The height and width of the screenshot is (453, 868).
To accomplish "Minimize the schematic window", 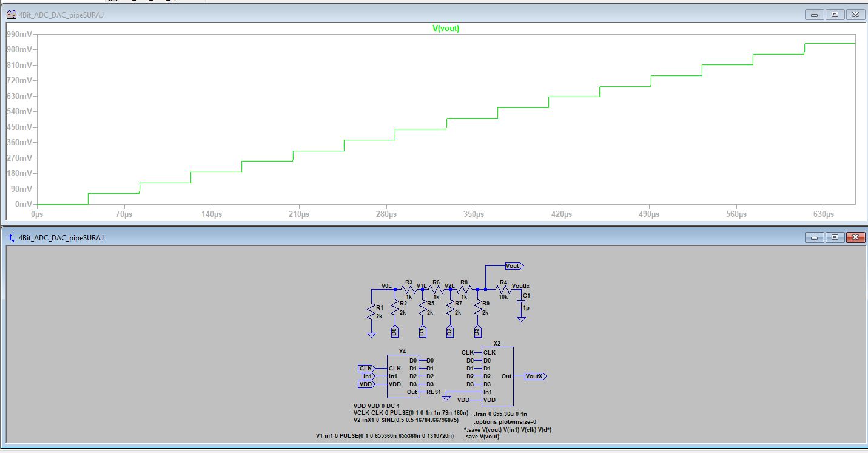I will tap(813, 237).
